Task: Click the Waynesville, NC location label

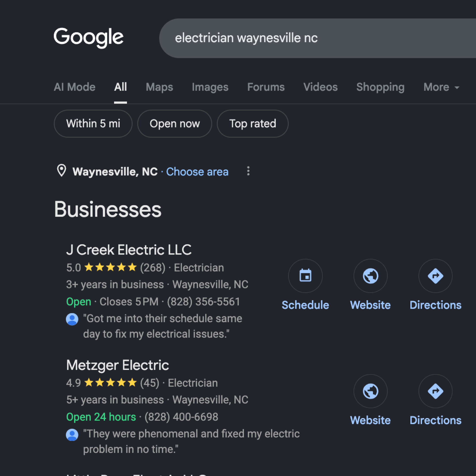Action: pyautogui.click(x=115, y=171)
